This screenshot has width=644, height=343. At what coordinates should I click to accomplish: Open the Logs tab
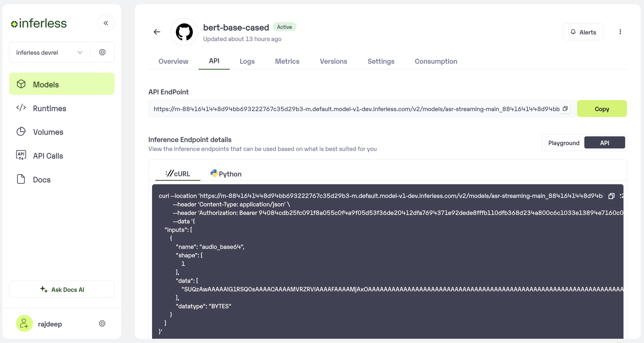click(247, 61)
